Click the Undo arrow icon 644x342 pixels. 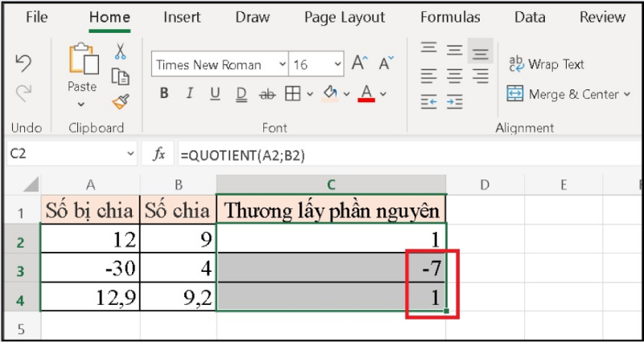click(24, 64)
